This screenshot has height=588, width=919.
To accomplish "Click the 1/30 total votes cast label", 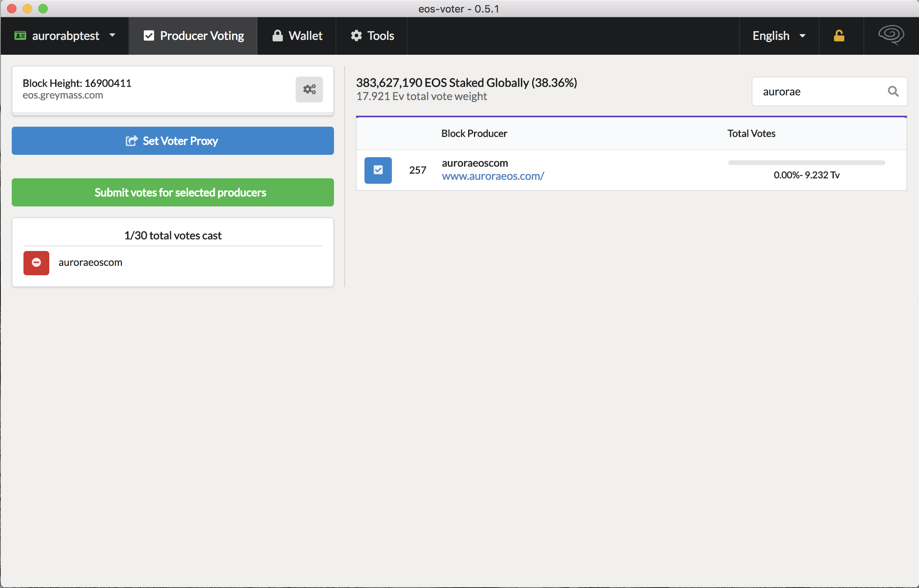I will tap(173, 235).
